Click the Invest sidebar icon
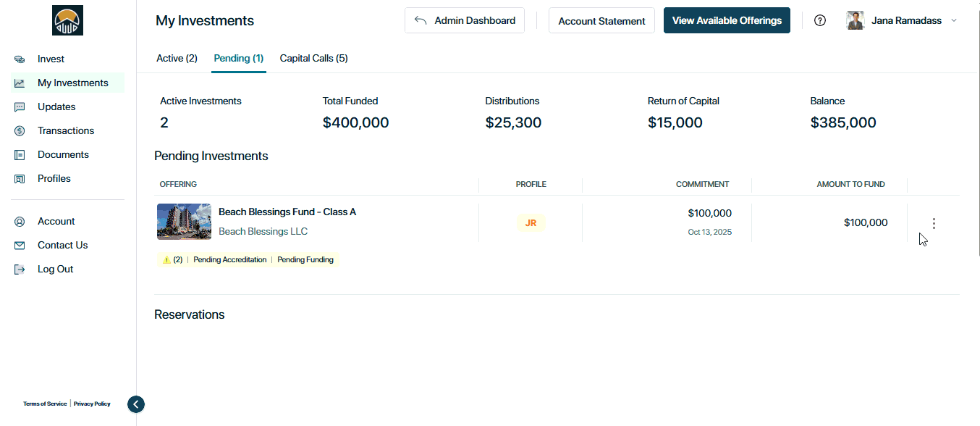The width and height of the screenshot is (980, 426). click(20, 59)
